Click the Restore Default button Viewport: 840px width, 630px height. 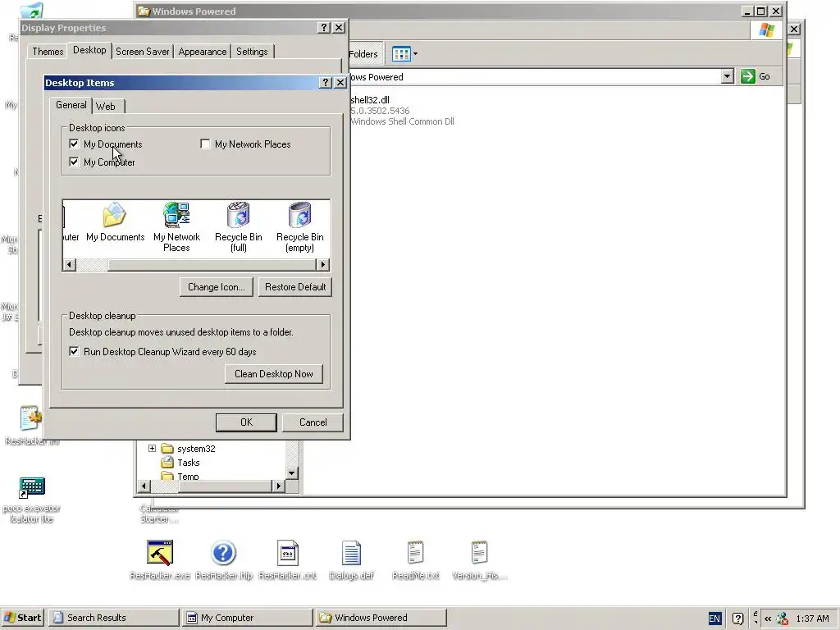[295, 286]
